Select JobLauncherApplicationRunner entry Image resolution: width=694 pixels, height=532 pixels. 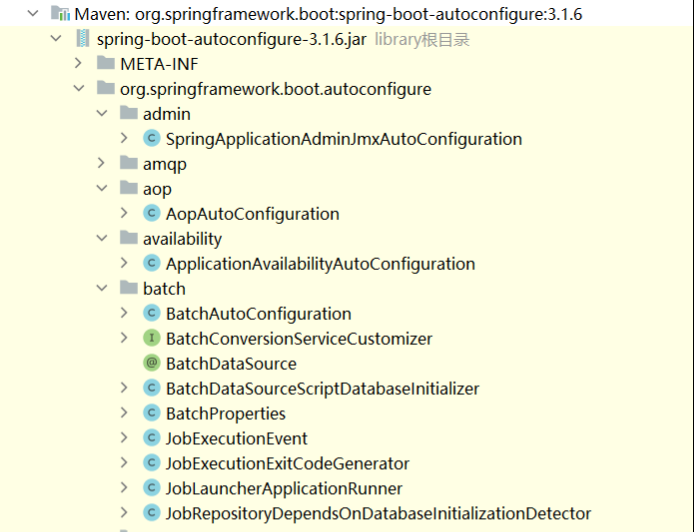coord(284,489)
